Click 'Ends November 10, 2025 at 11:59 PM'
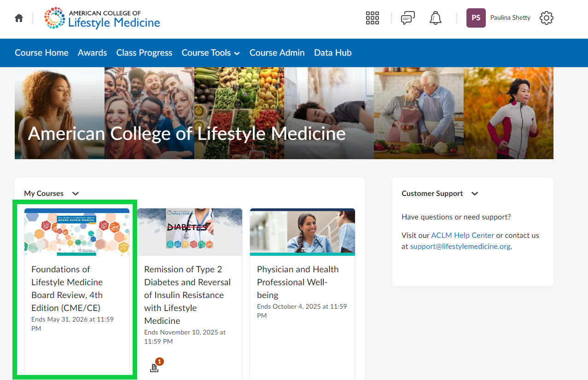Image resolution: width=588 pixels, height=380 pixels. pyautogui.click(x=185, y=337)
